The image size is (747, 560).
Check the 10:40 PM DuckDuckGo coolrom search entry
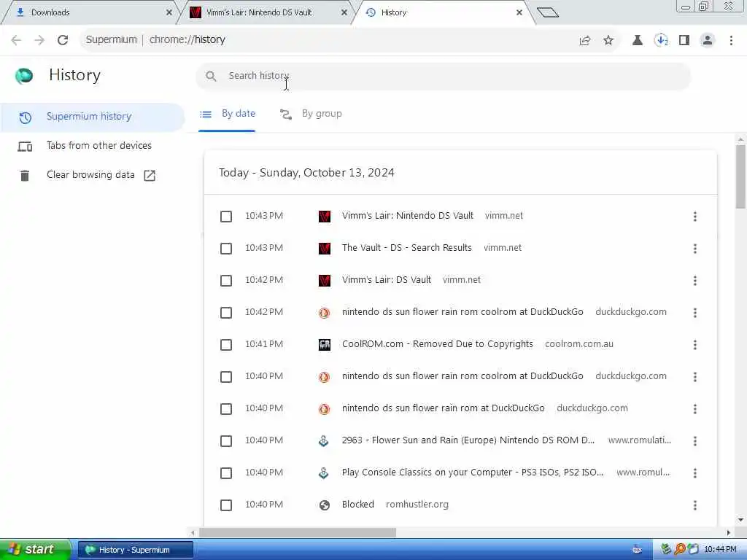coord(226,377)
